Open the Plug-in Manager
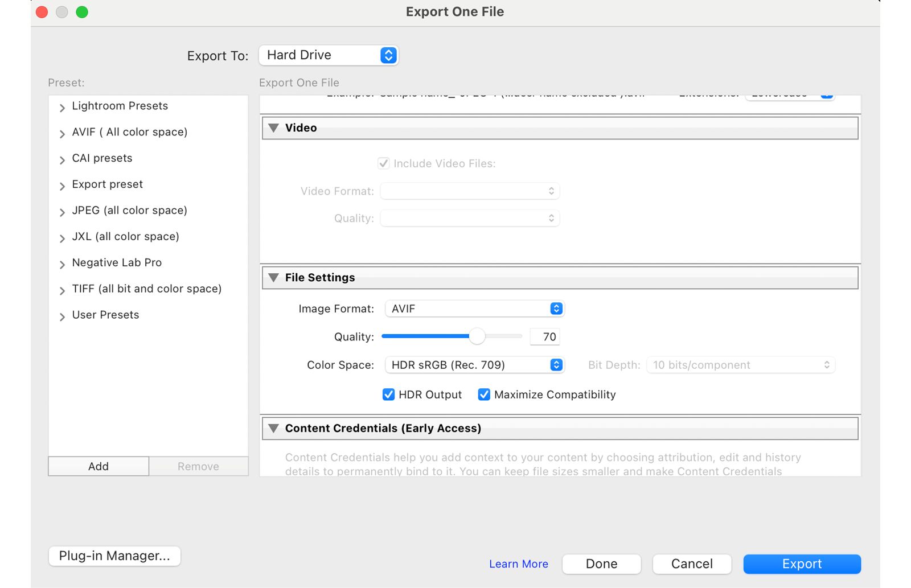Viewport: 911px width, 588px height. pos(114,556)
